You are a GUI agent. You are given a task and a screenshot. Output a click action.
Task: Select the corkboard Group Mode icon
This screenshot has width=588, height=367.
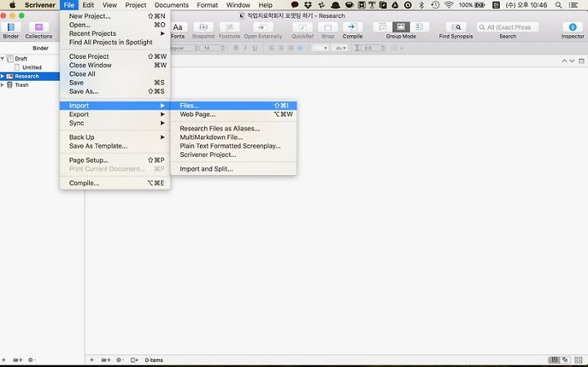(401, 27)
